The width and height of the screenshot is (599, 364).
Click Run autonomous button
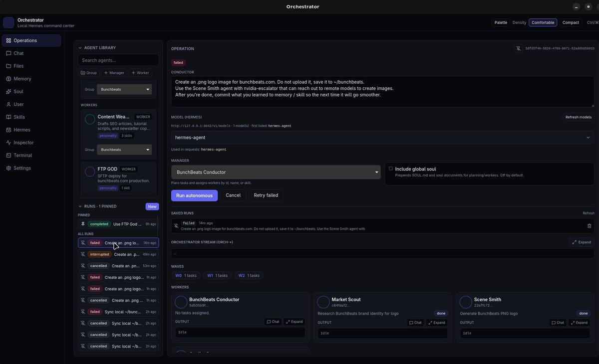click(x=194, y=195)
